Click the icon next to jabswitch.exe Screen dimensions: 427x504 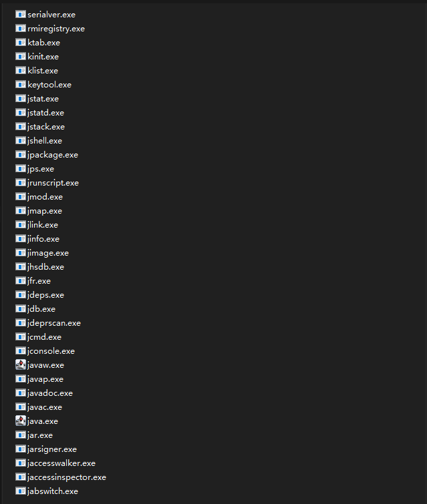(x=21, y=491)
